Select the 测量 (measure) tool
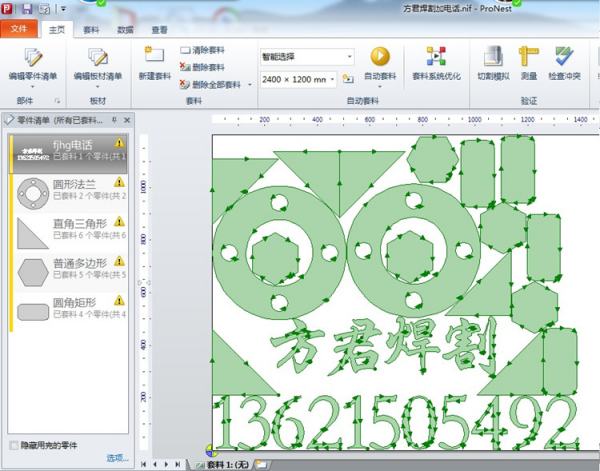 pos(529,57)
